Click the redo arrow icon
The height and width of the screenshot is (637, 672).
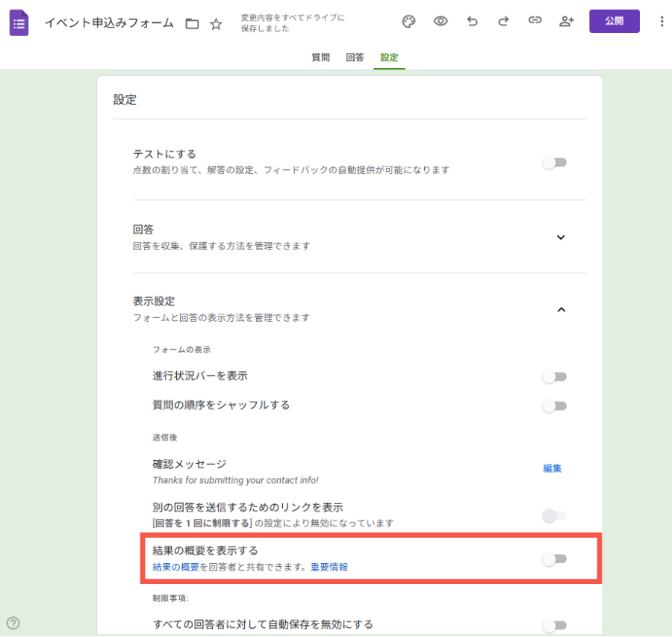[503, 22]
